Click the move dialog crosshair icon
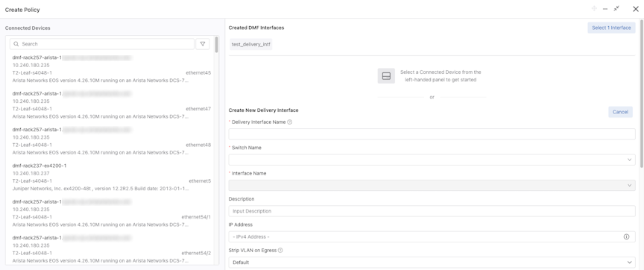This screenshot has height=270, width=644. (x=594, y=9)
